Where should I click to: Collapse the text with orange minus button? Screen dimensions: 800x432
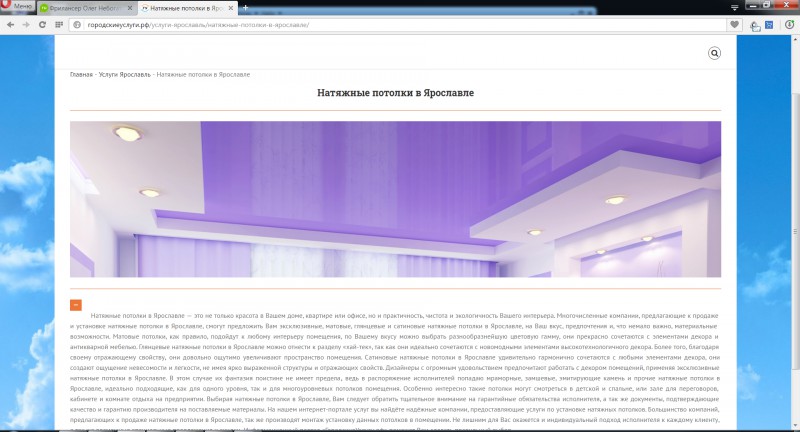(76, 305)
